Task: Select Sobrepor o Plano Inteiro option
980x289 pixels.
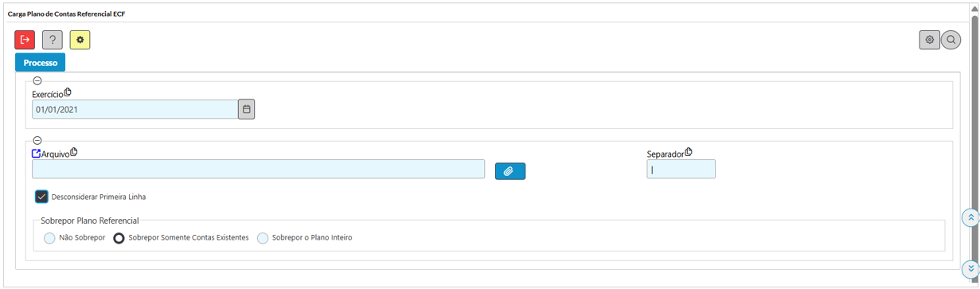Action: [263, 237]
